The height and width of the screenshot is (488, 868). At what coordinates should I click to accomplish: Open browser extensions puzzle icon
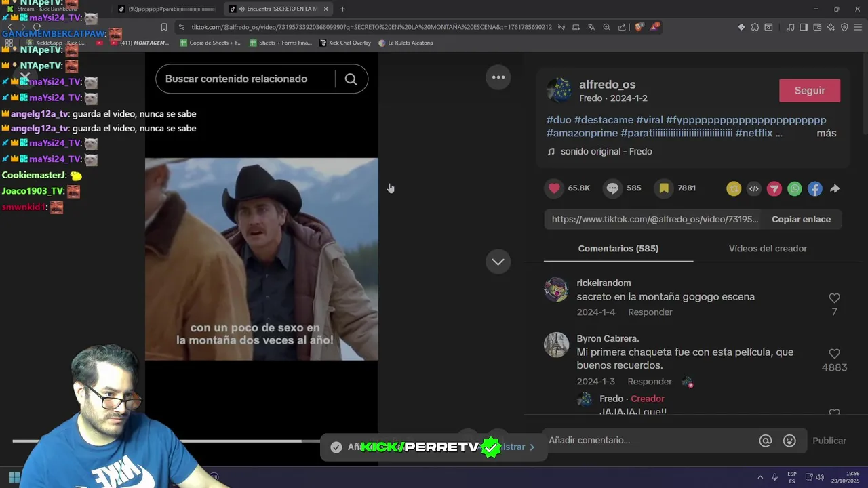tap(755, 27)
